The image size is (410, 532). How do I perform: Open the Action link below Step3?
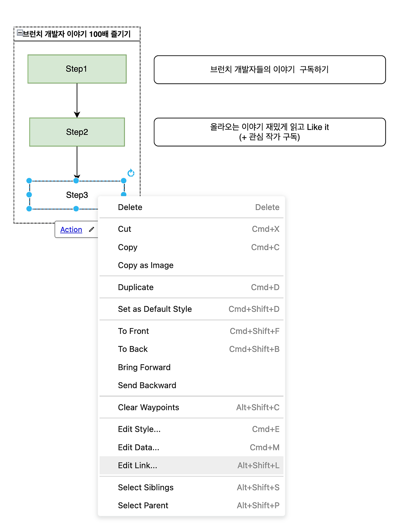(x=71, y=230)
